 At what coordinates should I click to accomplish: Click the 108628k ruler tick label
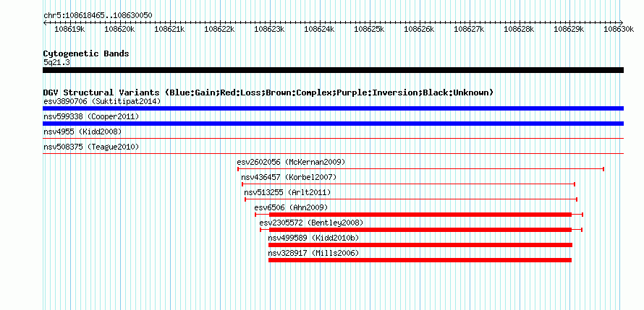[x=520, y=29]
